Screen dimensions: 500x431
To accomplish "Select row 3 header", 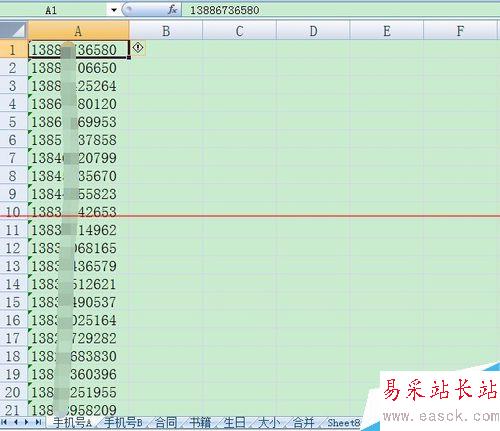I will click(13, 86).
